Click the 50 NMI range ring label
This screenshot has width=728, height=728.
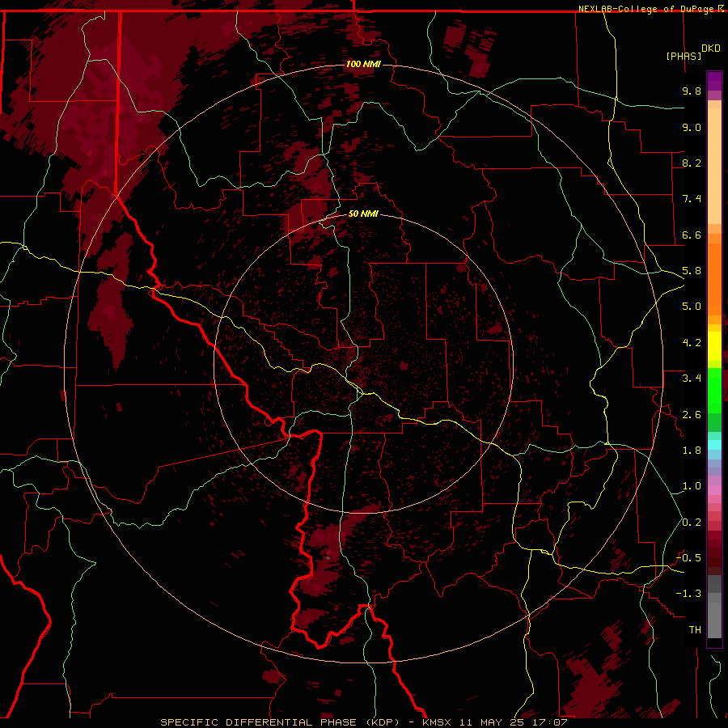coord(363,214)
